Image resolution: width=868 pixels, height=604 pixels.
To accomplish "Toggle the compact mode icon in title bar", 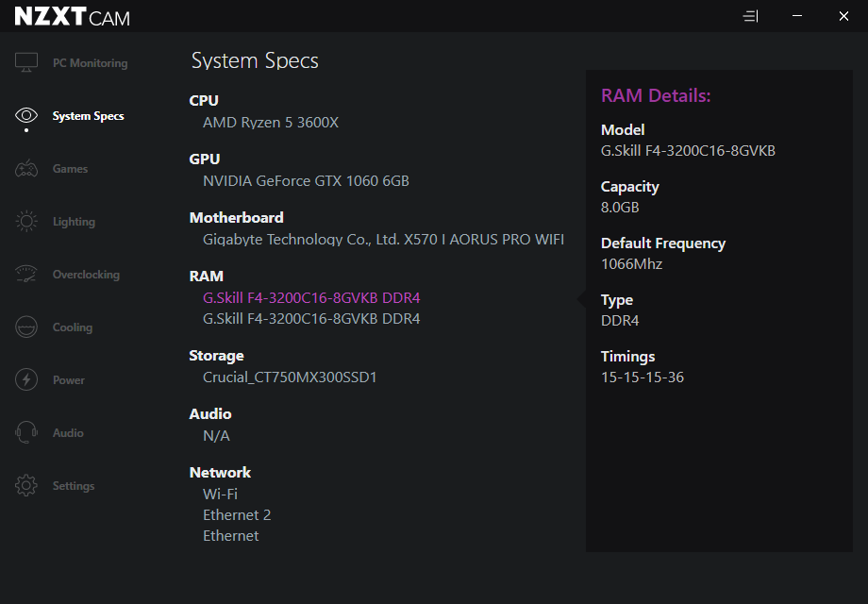I will tap(751, 16).
